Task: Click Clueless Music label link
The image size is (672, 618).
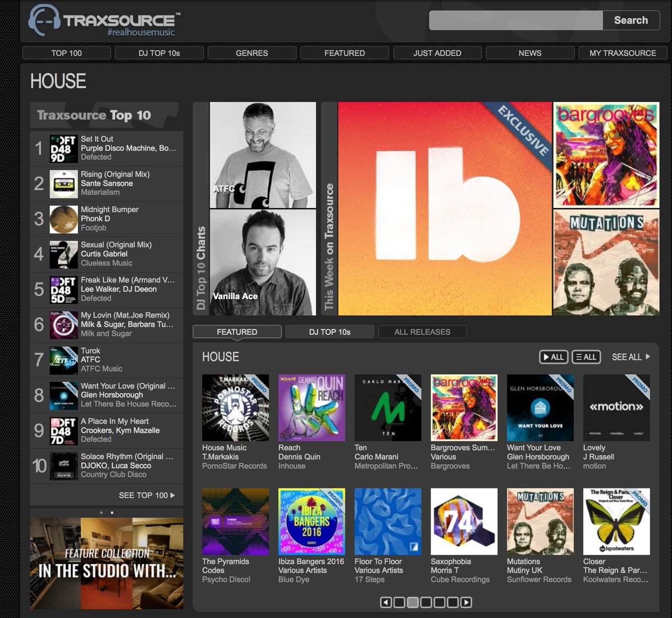Action: coord(106,263)
